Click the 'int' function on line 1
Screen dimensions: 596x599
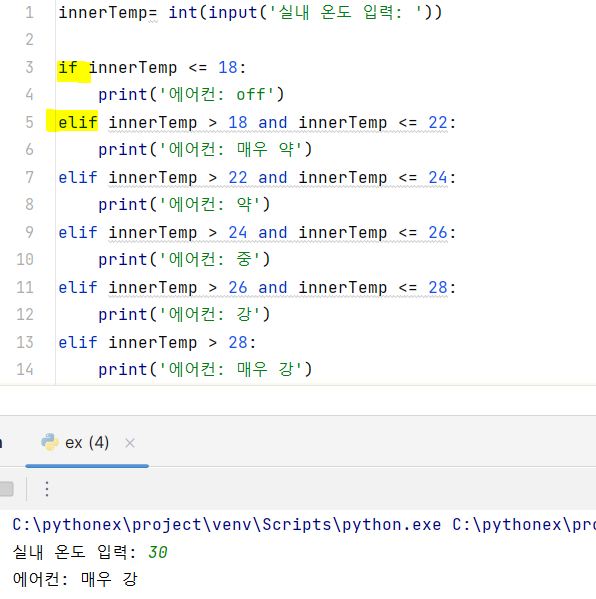coord(183,12)
